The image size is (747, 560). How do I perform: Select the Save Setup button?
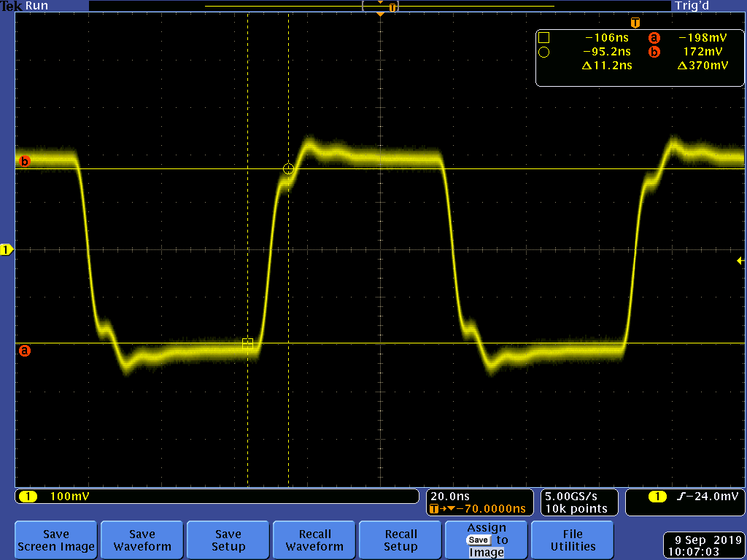click(228, 540)
